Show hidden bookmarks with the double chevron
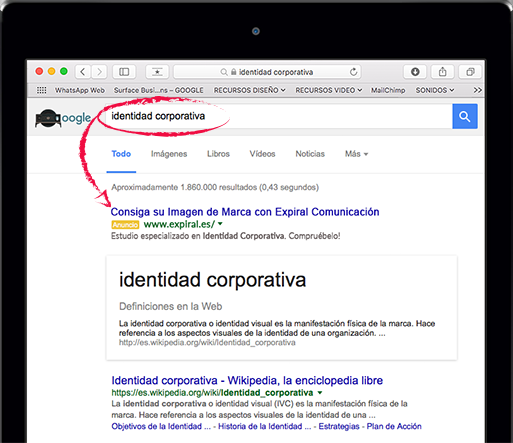Viewport: 513px width, 443px height. 477,90
